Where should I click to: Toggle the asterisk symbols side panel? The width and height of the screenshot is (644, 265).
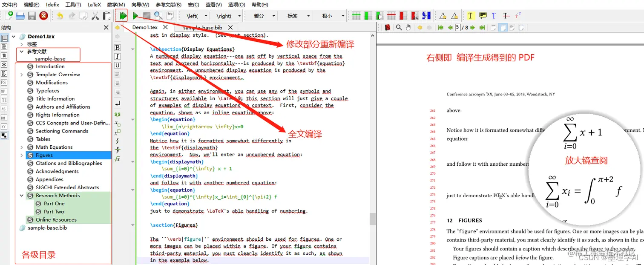coord(4,65)
